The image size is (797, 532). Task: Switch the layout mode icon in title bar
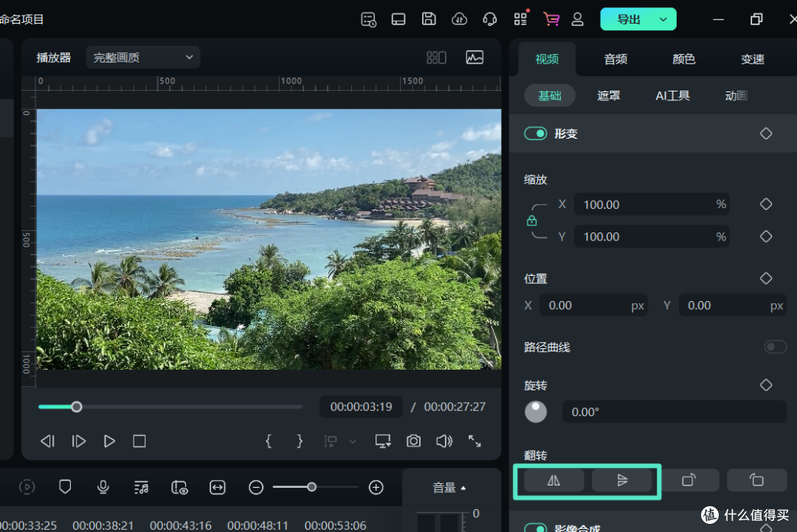pyautogui.click(x=398, y=19)
